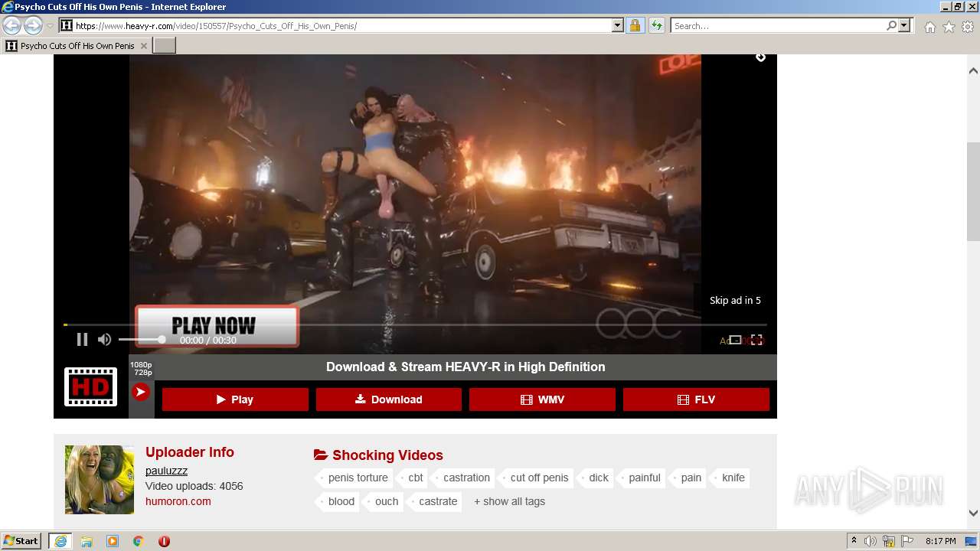The width and height of the screenshot is (980, 551).
Task: Click the red Download button
Action: (x=389, y=399)
